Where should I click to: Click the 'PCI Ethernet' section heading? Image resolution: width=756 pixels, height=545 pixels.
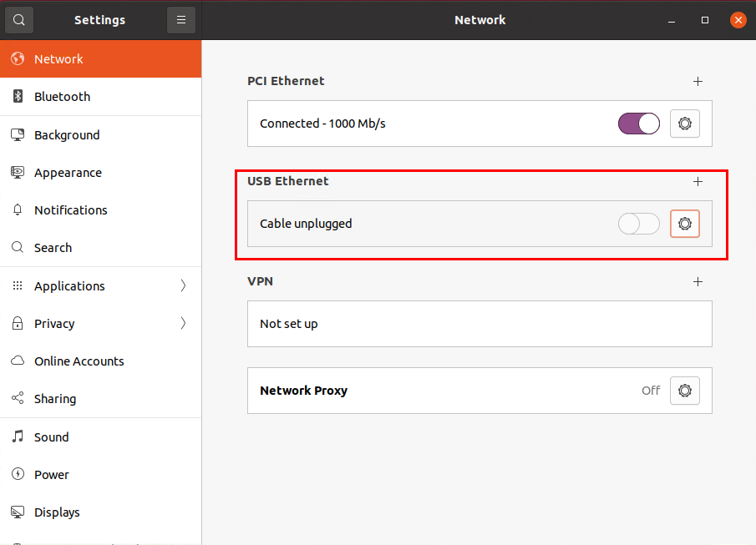tap(286, 81)
